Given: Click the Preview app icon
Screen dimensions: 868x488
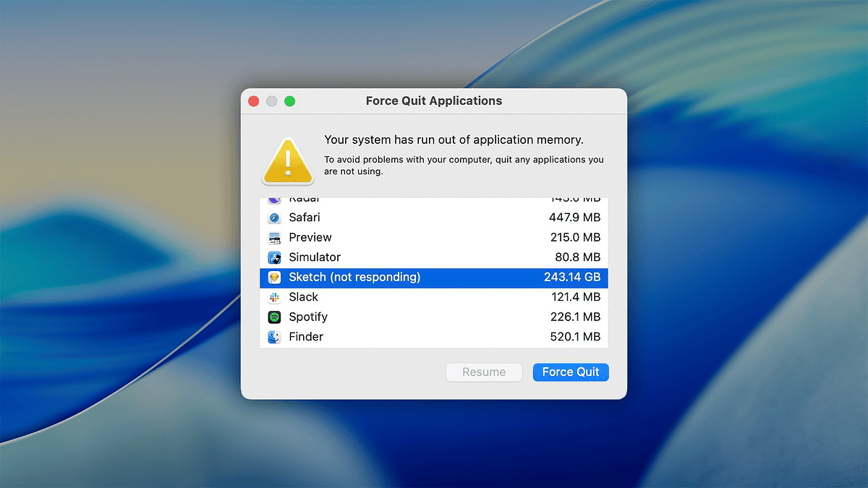Looking at the screenshot, I should [x=275, y=237].
